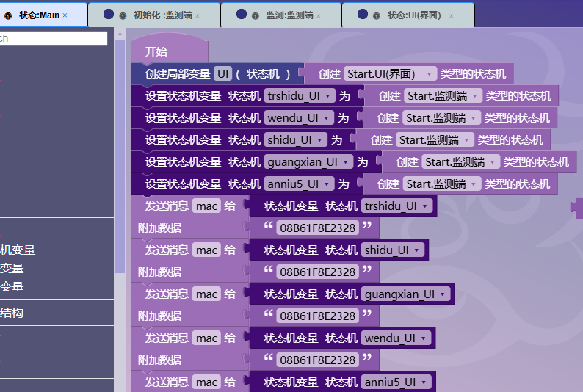Open anniu5_UI dropdown in send message block
Viewport: 583px width, 392px height.
(x=396, y=382)
